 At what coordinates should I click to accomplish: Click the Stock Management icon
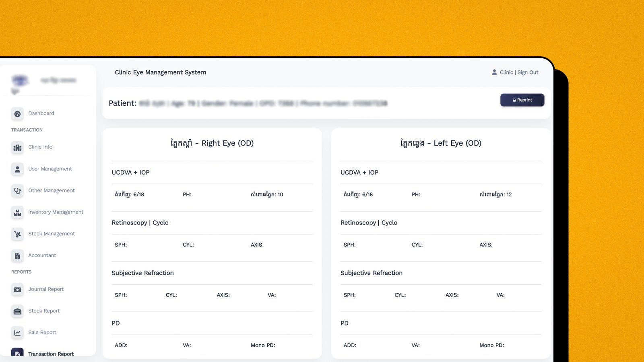(x=17, y=234)
